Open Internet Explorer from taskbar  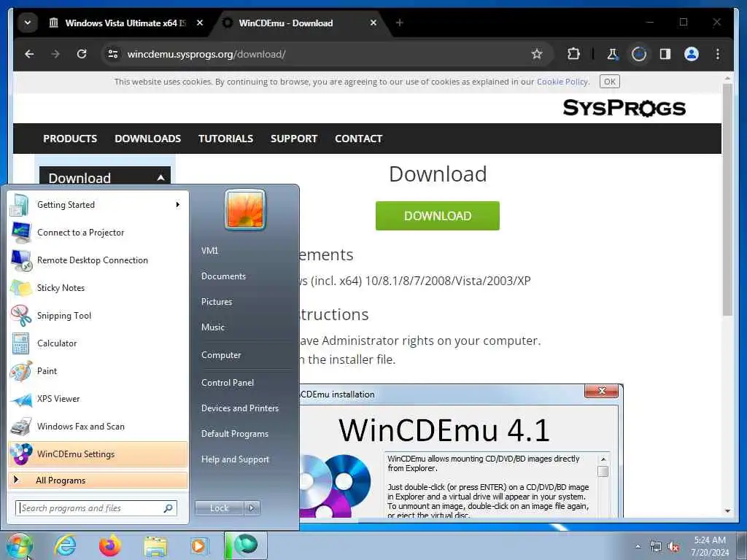65,545
